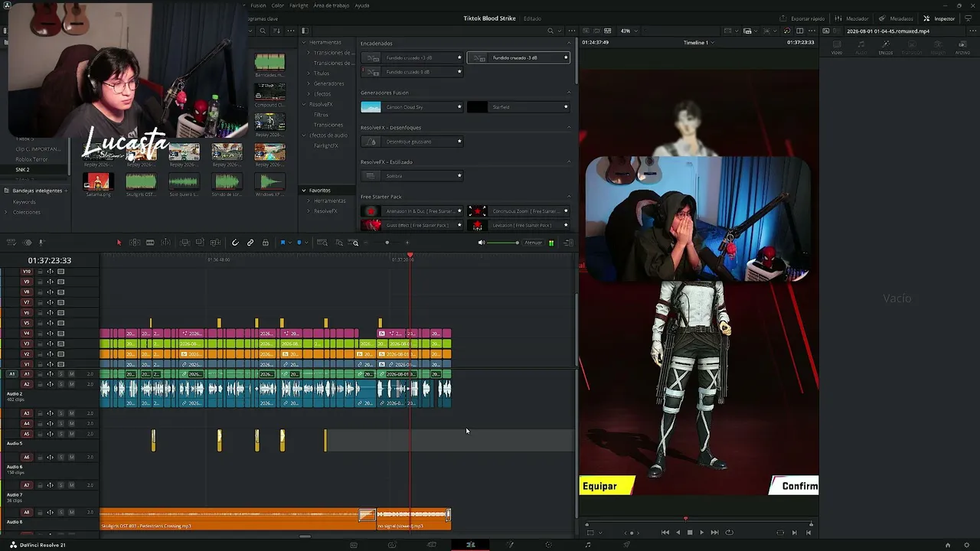Image resolution: width=980 pixels, height=551 pixels.
Task: Collapse the ResolveFX - Desenfoques section
Action: [x=568, y=127]
